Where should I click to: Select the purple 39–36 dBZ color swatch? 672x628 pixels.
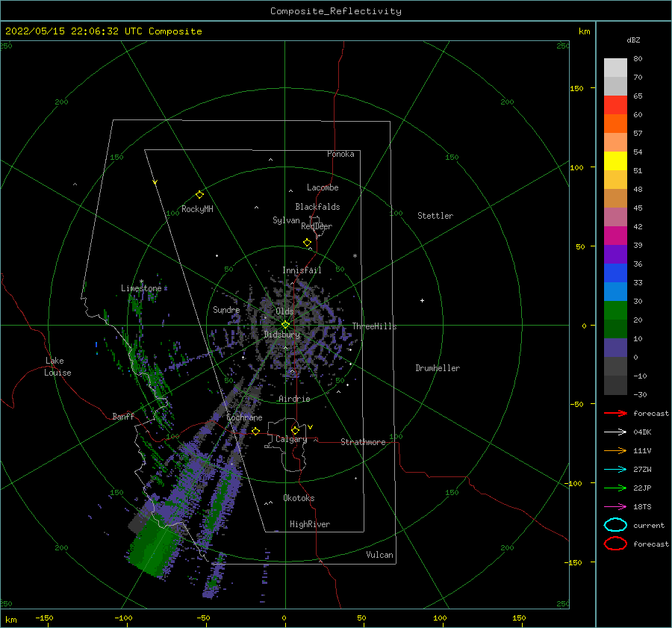[615, 255]
